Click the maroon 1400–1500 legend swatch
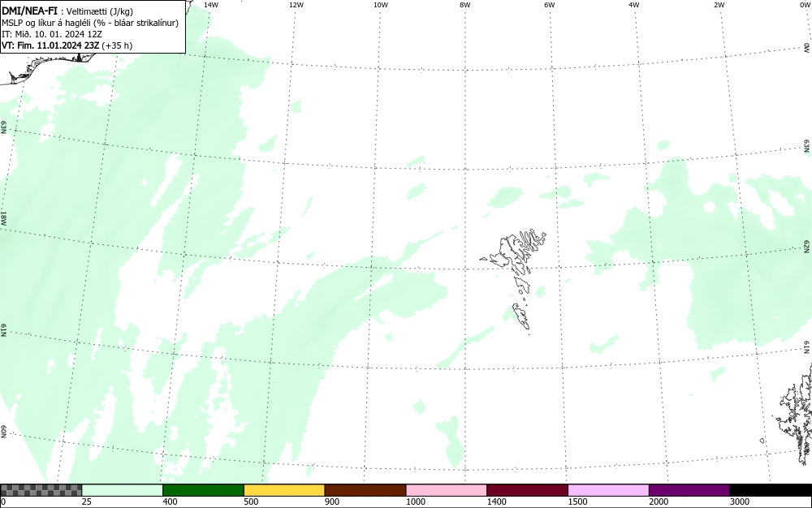Viewport: 812px width, 508px height. coord(527,490)
